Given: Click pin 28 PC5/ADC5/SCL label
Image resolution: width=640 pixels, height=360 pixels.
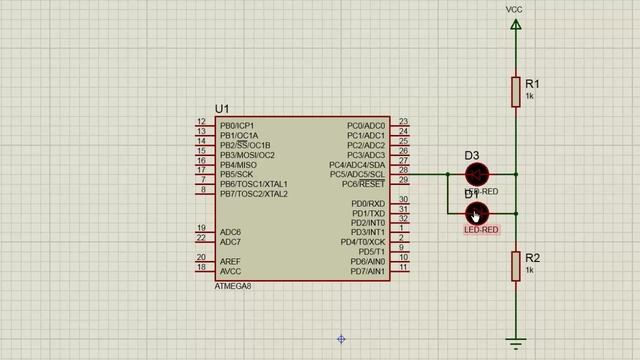Looking at the screenshot, I should [357, 174].
